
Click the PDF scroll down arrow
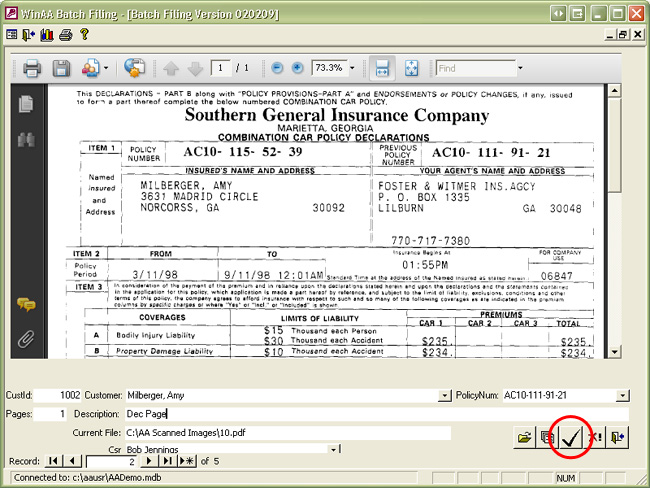pos(614,352)
